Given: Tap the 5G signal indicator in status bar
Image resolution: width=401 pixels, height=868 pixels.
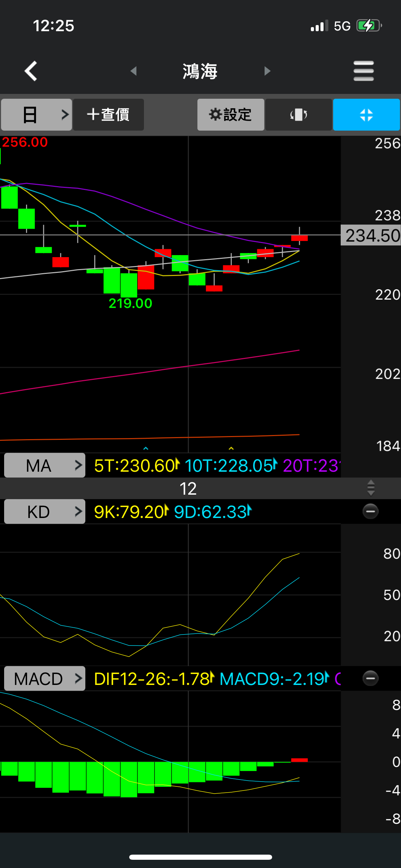Looking at the screenshot, I should pos(342,26).
